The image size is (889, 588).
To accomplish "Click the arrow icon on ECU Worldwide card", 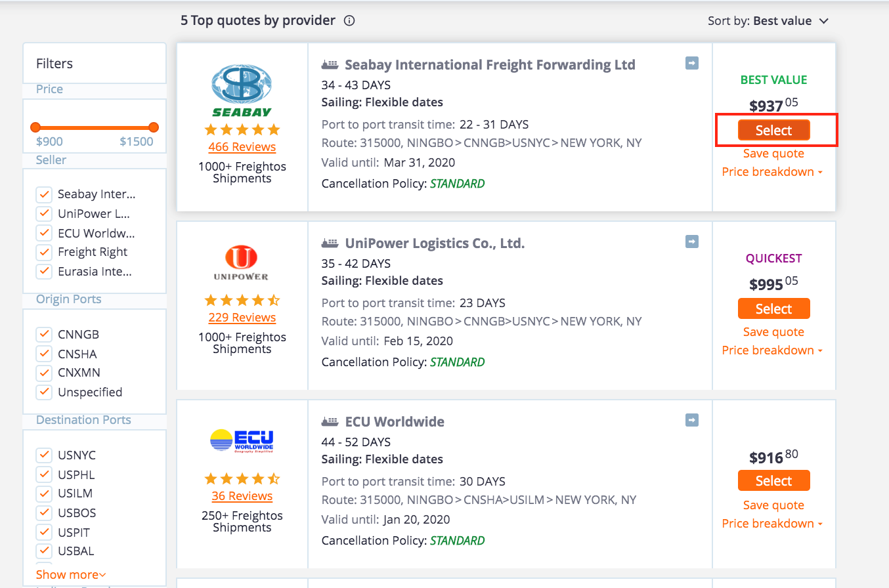I will pos(692,420).
